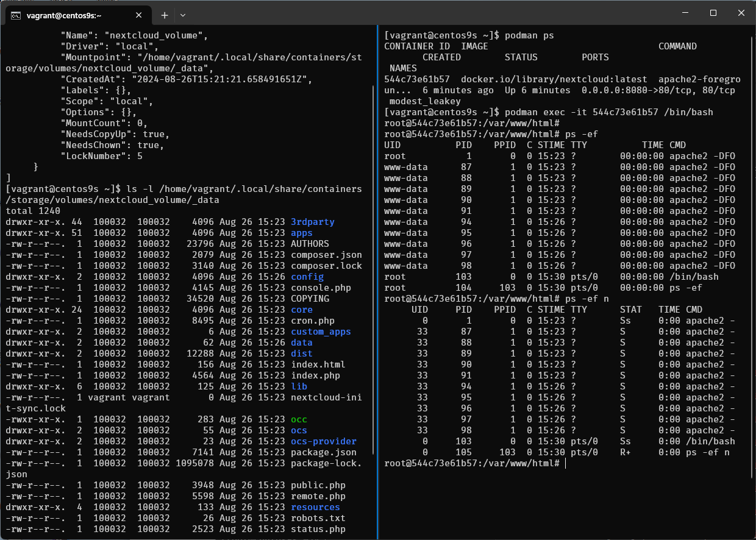Viewport: 756px width, 540px height.
Task: Close the terminal window
Action: pyautogui.click(x=741, y=13)
